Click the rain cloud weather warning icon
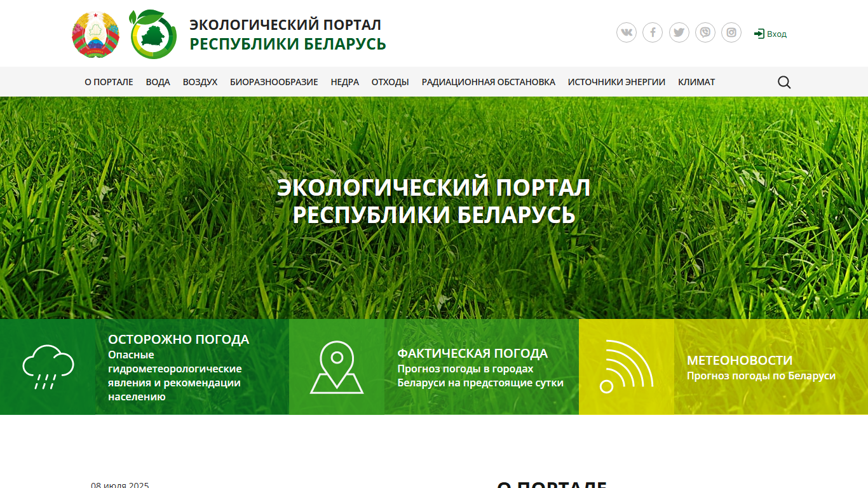868x488 pixels. [48, 367]
